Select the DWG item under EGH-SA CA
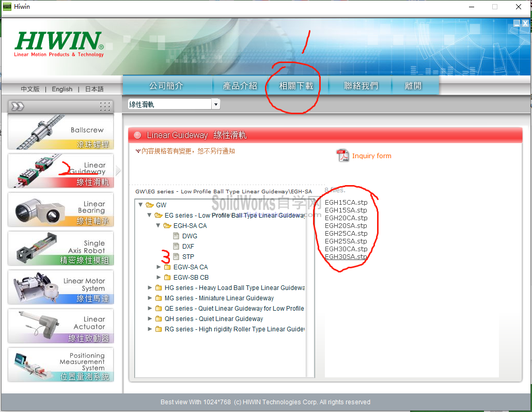The image size is (532, 412). tap(189, 236)
